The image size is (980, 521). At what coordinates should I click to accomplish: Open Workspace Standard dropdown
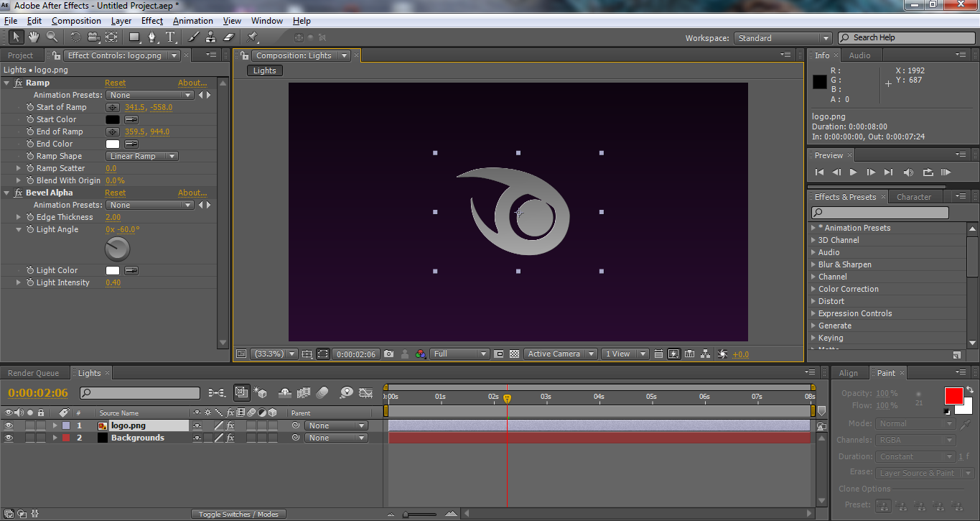pyautogui.click(x=783, y=38)
